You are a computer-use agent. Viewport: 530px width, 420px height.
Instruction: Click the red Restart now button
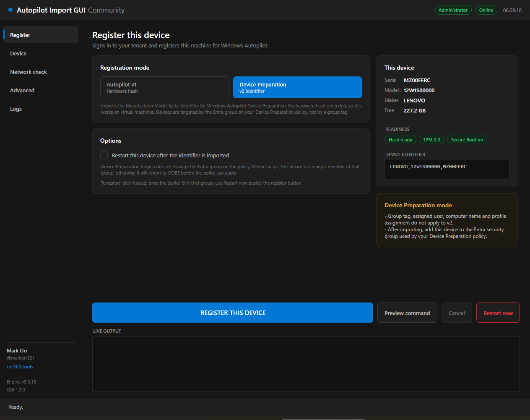[x=498, y=313]
